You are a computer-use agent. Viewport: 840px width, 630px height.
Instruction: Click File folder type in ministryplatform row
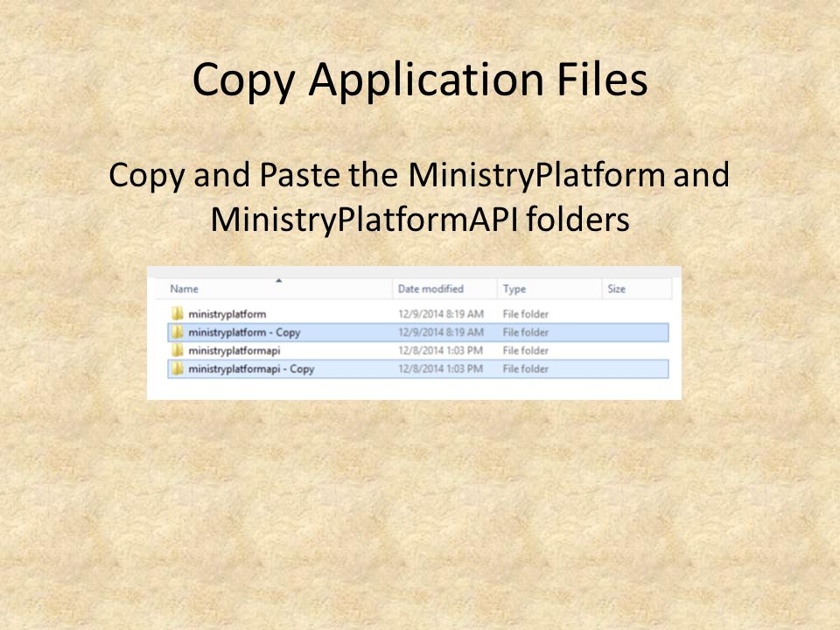coord(526,314)
